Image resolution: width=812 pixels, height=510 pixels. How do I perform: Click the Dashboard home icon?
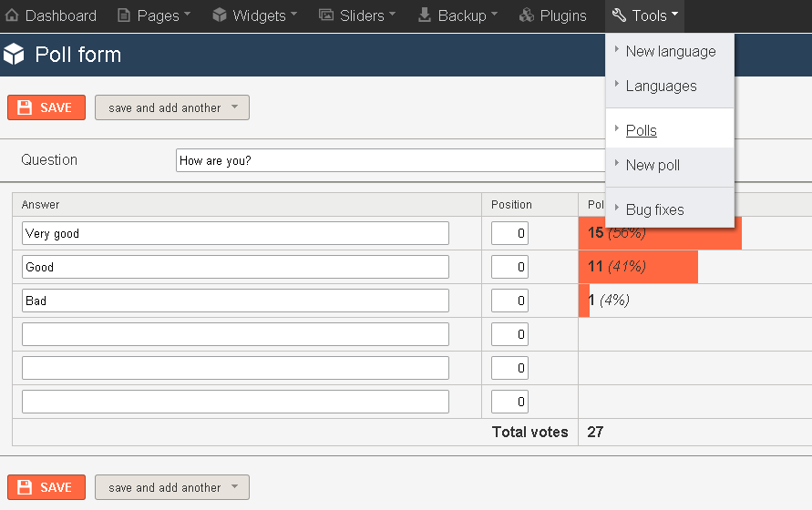coord(12,15)
